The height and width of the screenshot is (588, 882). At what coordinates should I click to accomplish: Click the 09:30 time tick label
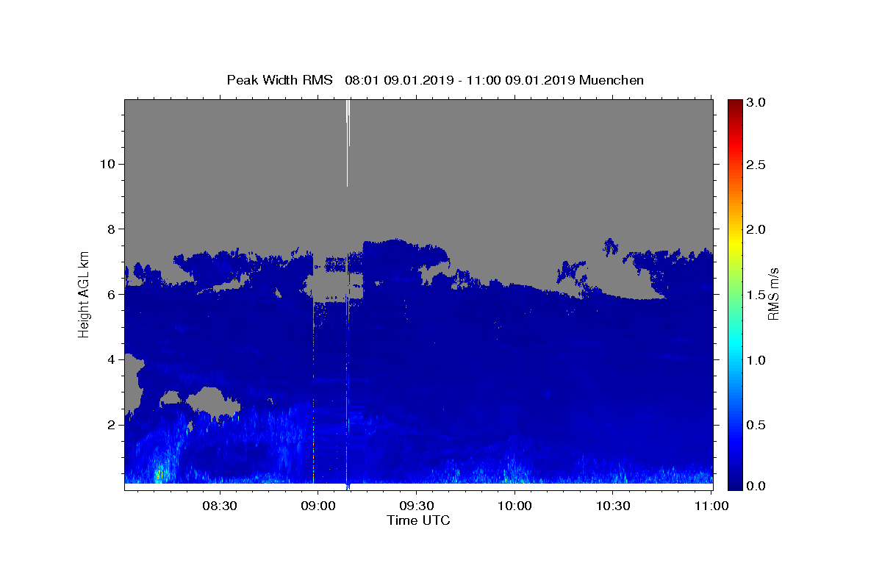pos(416,506)
